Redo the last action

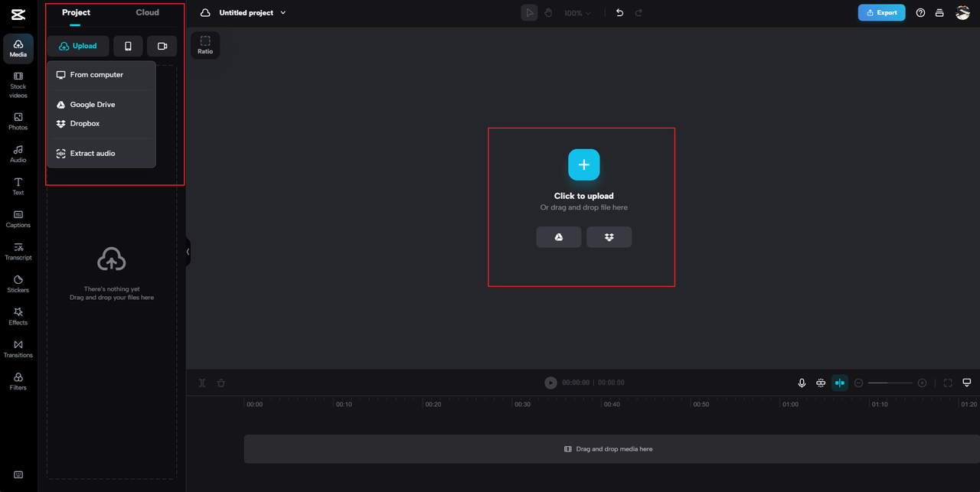pos(639,13)
